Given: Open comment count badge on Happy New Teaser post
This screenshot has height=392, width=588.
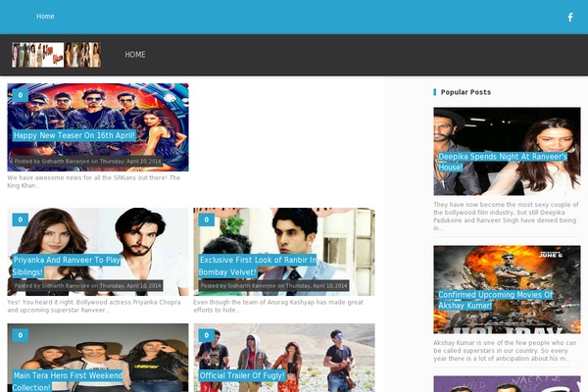Looking at the screenshot, I should coord(21,95).
